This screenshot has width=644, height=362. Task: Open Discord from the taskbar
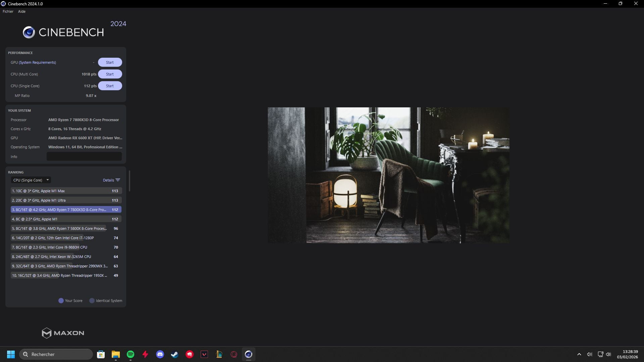point(160,354)
